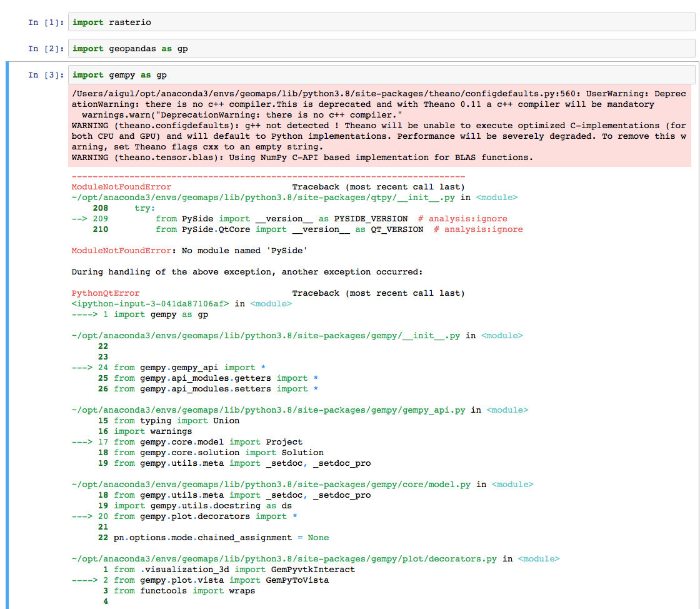
Task: Click the 'import rasterio' code cell
Action: coord(381,23)
